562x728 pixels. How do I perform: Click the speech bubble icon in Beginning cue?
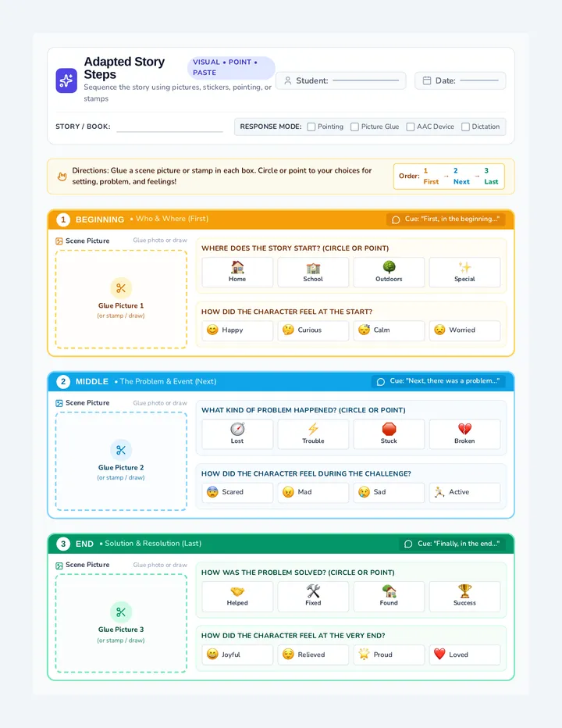(396, 219)
